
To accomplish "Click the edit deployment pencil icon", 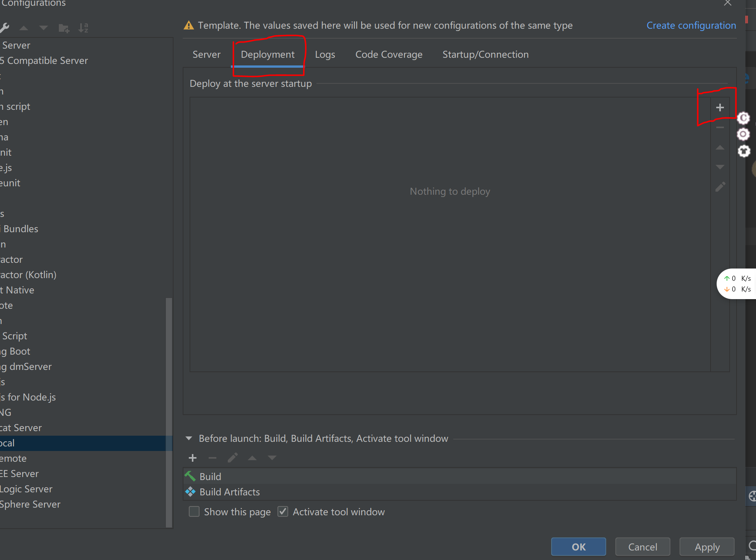I will click(x=720, y=187).
